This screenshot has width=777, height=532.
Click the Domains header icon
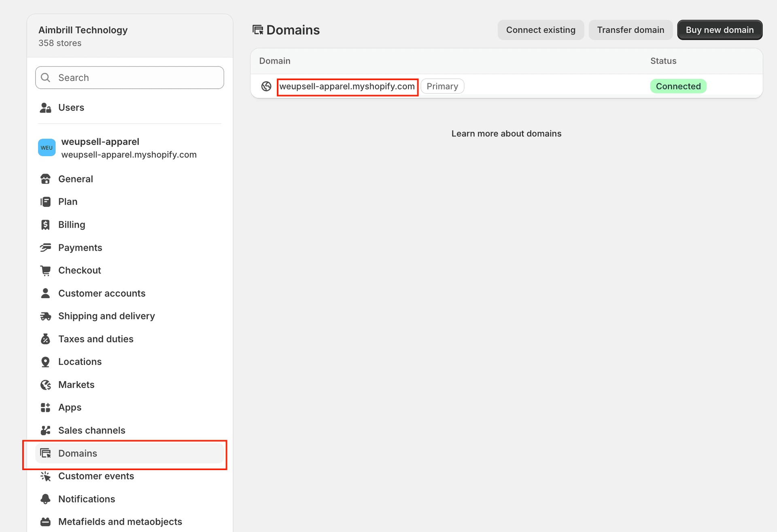coord(258,30)
